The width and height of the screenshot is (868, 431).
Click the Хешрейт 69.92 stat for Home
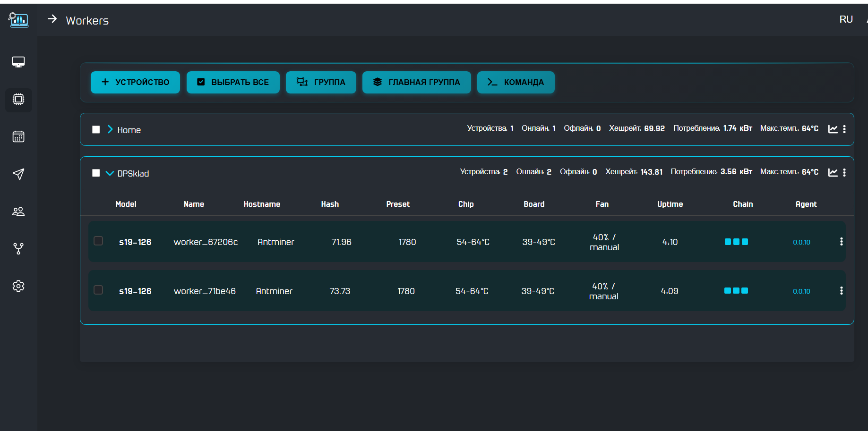point(637,128)
